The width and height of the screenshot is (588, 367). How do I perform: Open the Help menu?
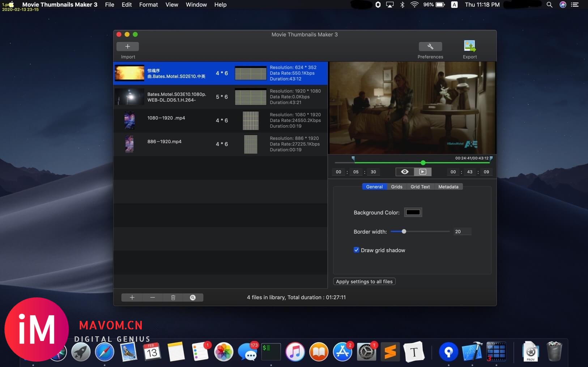(220, 5)
